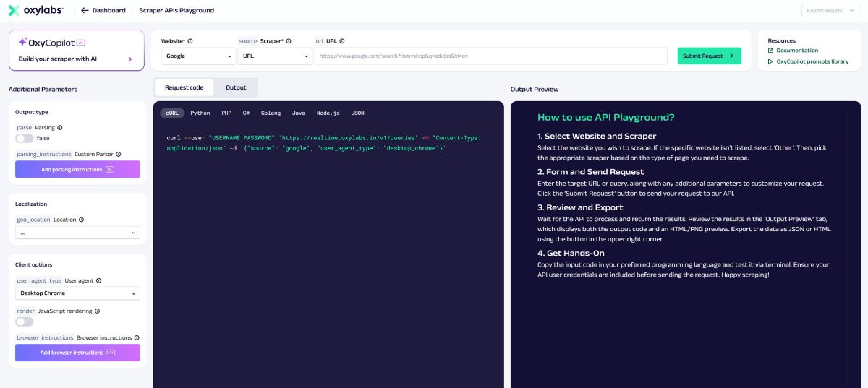Click the back arrow next to Dashboard
Viewport: 868px width, 388px height.
click(85, 11)
